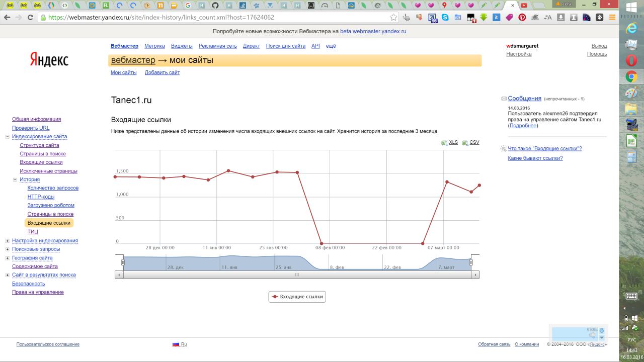The width and height of the screenshot is (644, 362).
Task: Open Исключенные страницы in sidebar
Action: tap(48, 171)
